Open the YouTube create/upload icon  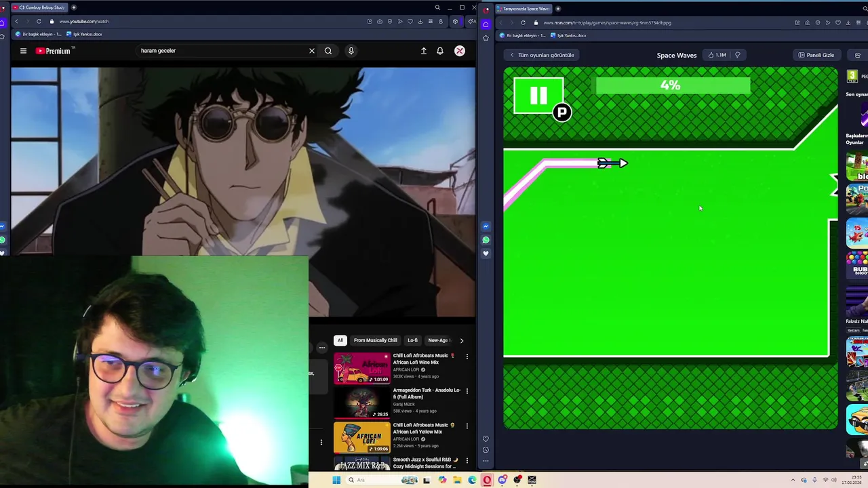coord(424,51)
